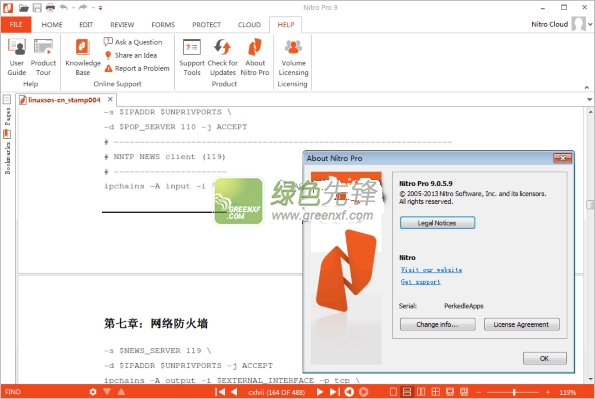Click the Save icon in quick access toolbar
This screenshot has width=595, height=399.
(37, 8)
